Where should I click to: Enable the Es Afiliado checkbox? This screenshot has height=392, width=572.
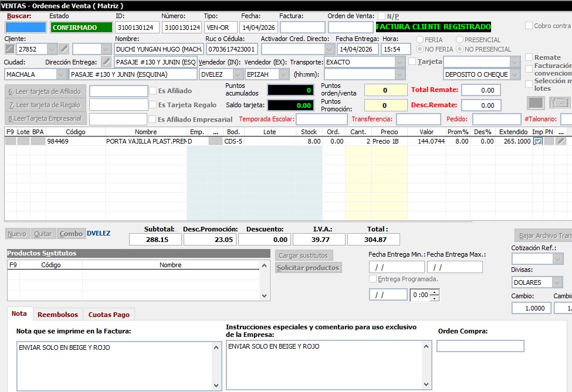pyautogui.click(x=153, y=91)
